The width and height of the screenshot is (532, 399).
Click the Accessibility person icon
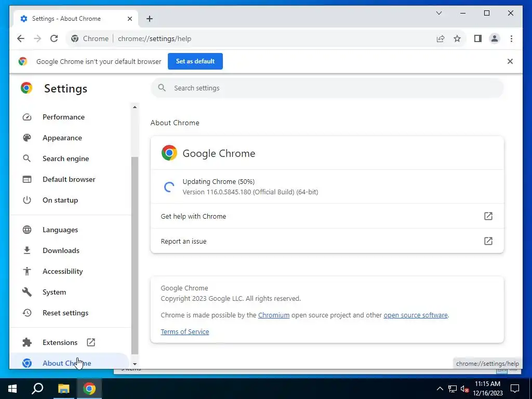[x=27, y=271]
